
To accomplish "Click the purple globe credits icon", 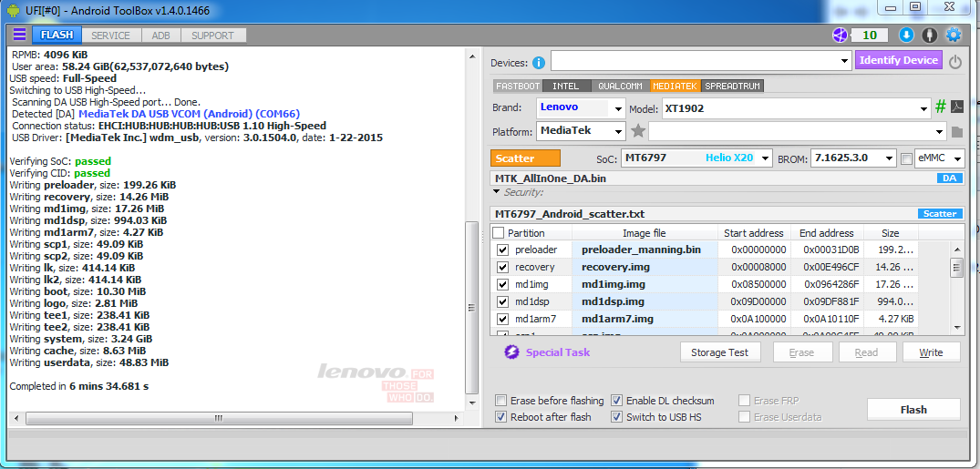I will [840, 35].
